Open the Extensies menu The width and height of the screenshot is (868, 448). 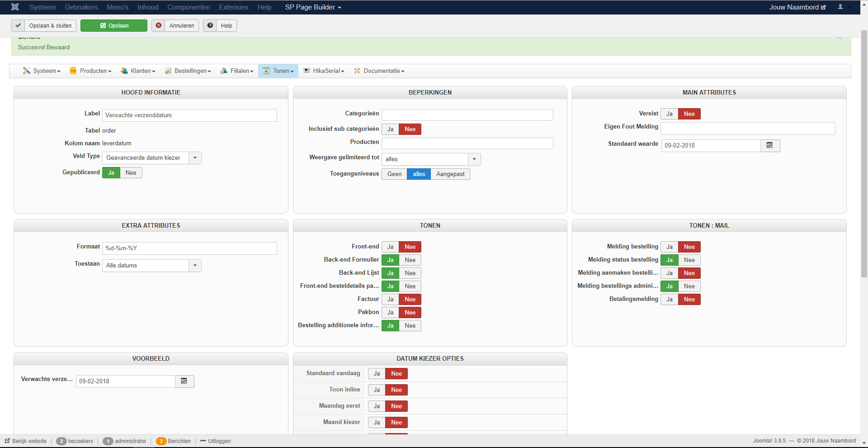(x=234, y=7)
